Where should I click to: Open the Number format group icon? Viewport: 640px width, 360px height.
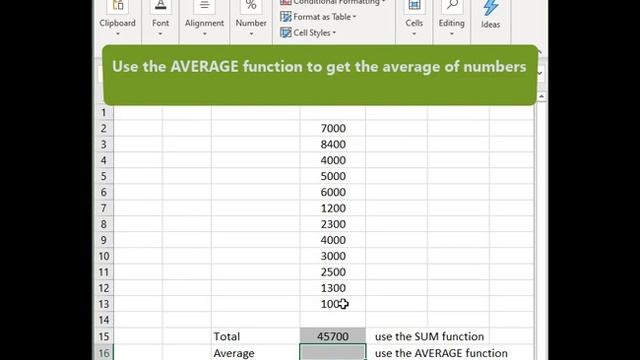[251, 6]
